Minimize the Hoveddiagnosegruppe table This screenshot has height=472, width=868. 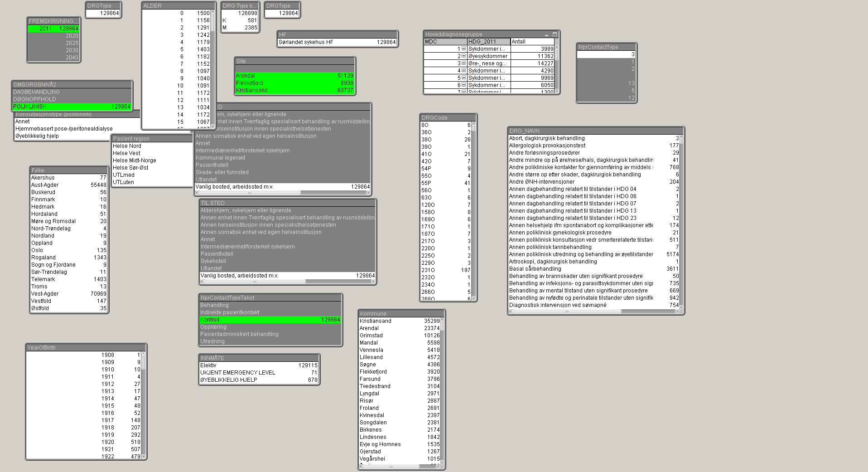547,34
